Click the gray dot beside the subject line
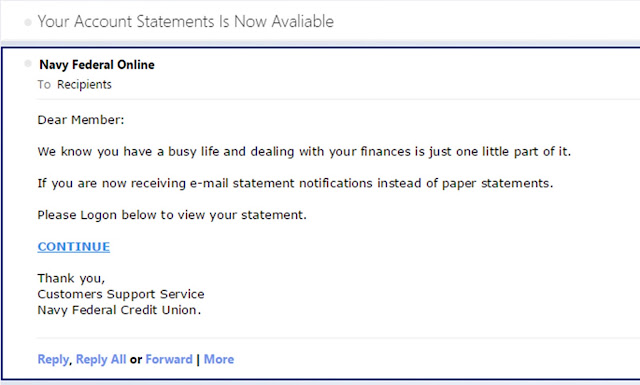Viewport: 640px width, 385px height. pyautogui.click(x=28, y=22)
